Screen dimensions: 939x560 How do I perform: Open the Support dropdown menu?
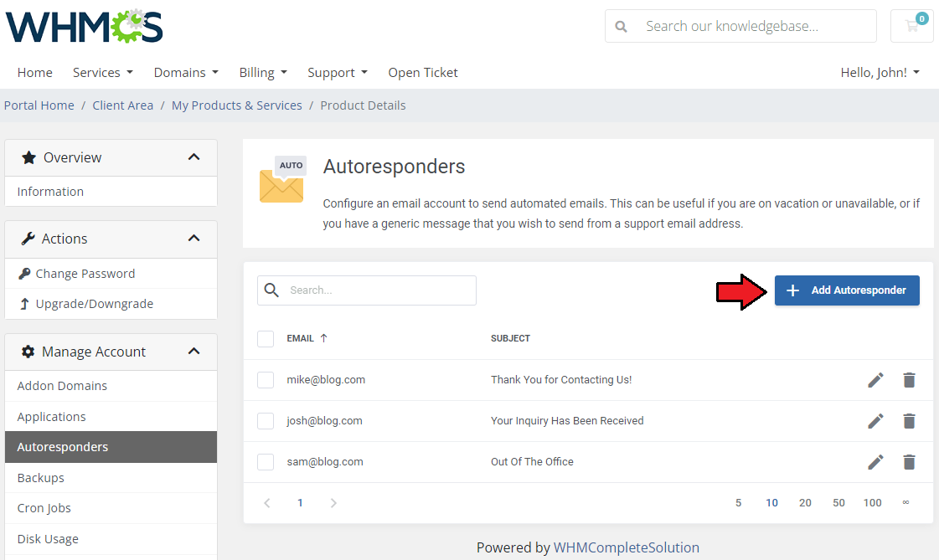(x=338, y=72)
